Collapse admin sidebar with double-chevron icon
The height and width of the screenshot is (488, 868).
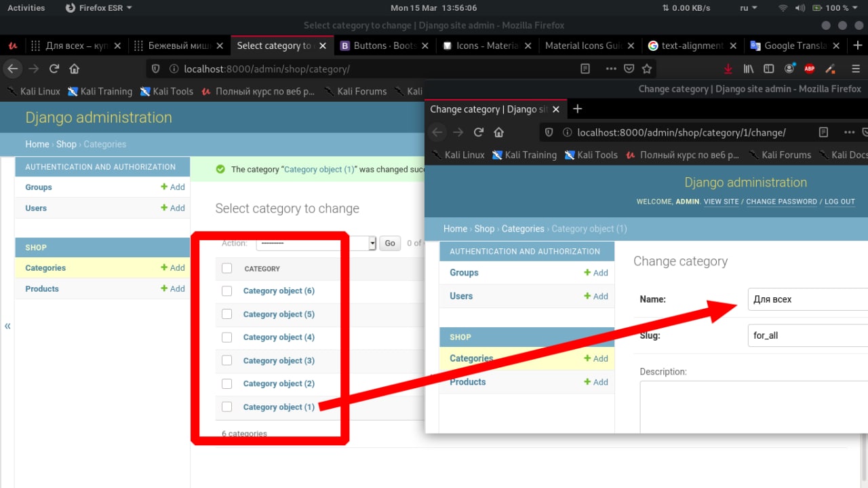click(7, 326)
